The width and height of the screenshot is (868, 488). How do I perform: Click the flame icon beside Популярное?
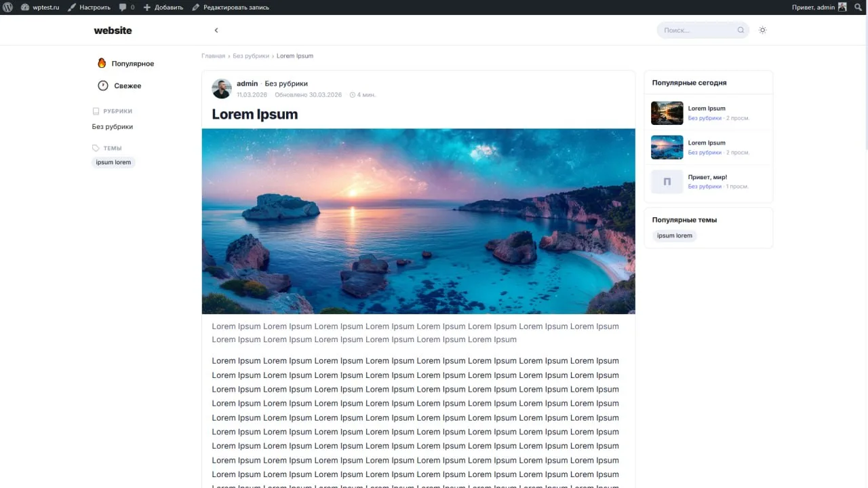click(102, 63)
